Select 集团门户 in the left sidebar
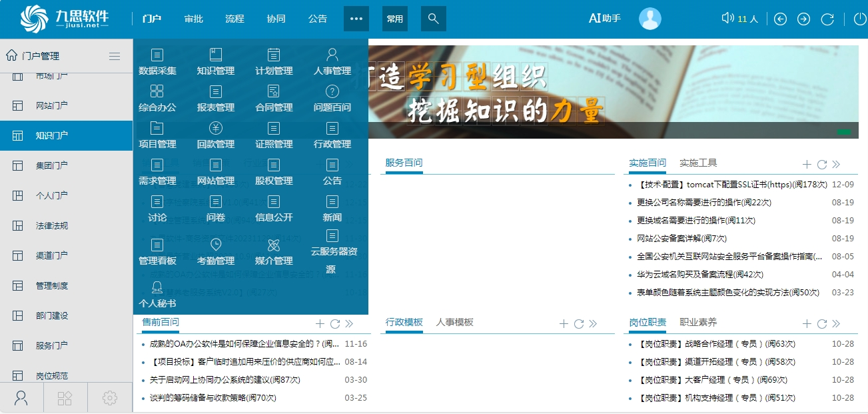Screen dimensions: 868x414 [52, 165]
